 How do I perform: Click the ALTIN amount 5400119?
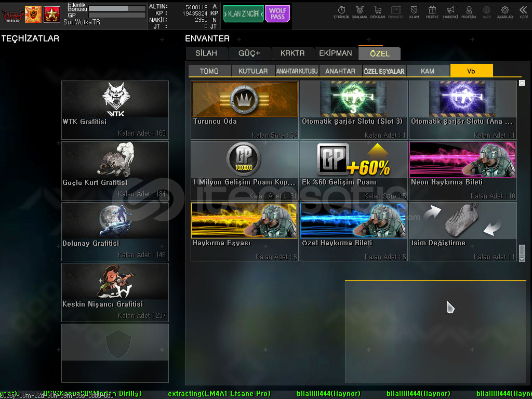tap(196, 7)
